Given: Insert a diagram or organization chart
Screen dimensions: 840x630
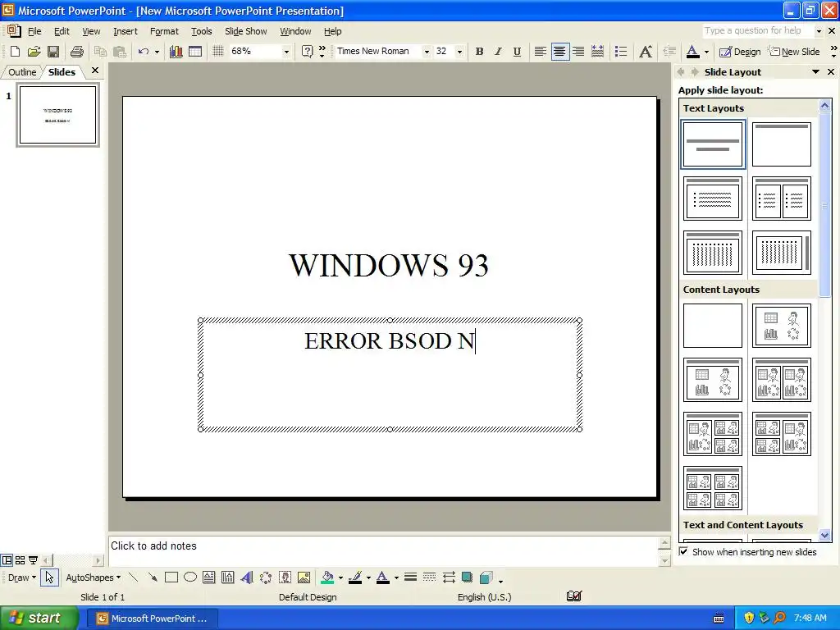Looking at the screenshot, I should pyautogui.click(x=266, y=577).
